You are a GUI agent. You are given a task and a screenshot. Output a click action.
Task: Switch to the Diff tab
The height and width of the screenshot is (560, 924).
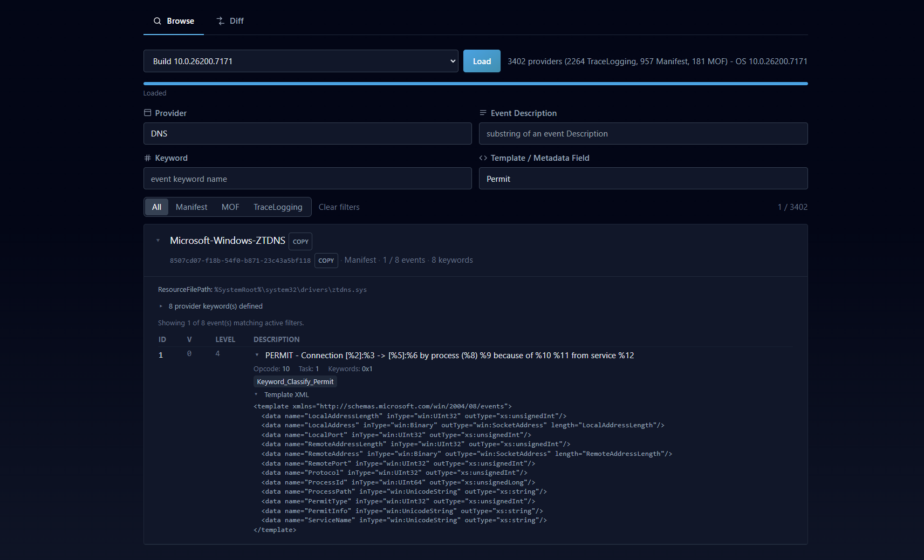[230, 21]
